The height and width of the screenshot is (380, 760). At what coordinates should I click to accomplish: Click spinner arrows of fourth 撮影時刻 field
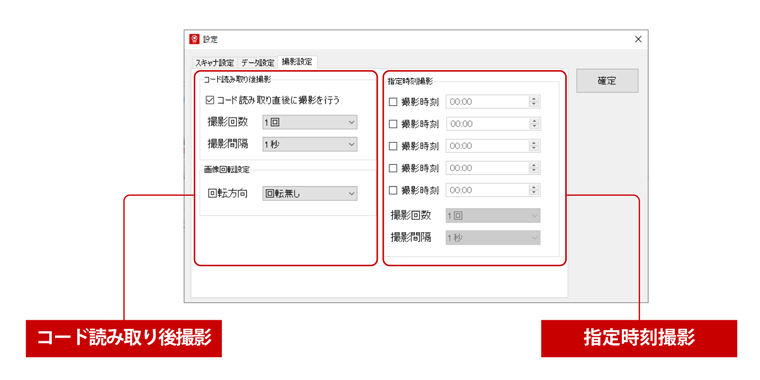(x=535, y=168)
